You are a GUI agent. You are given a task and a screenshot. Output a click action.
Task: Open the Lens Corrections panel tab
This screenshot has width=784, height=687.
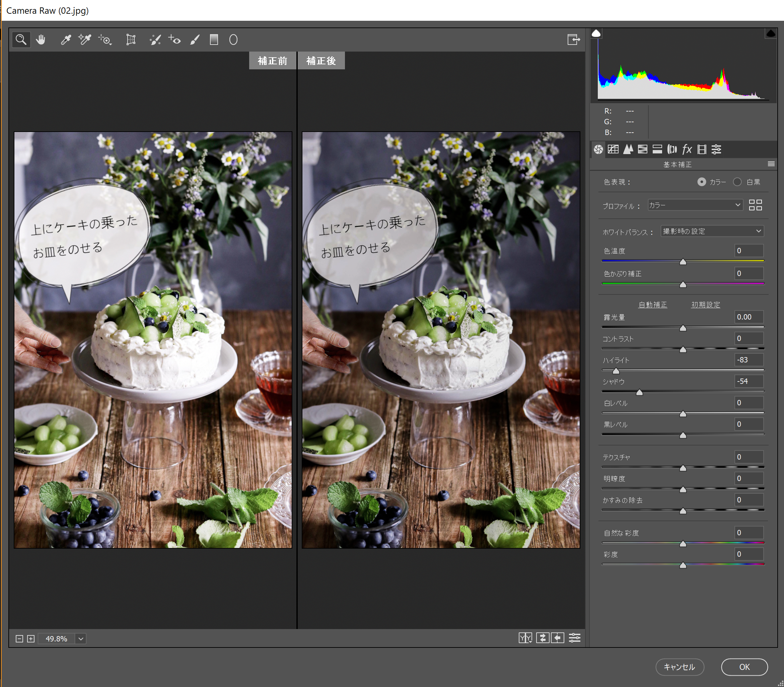pos(672,149)
